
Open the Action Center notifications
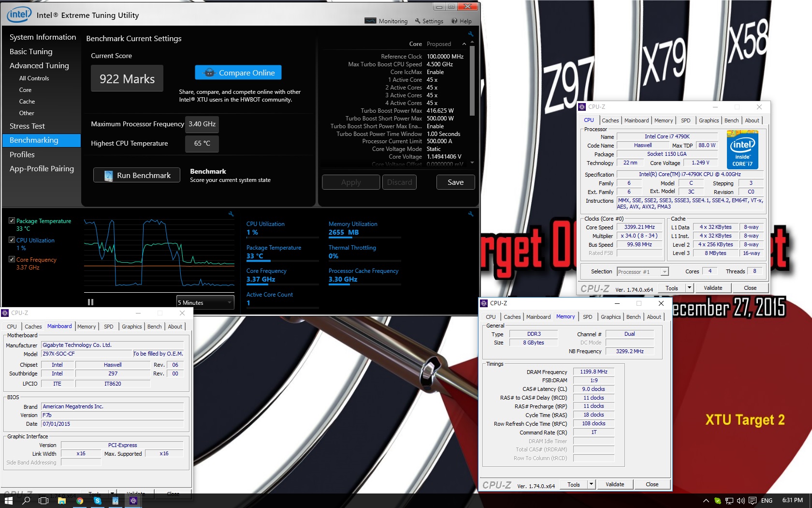(x=753, y=501)
